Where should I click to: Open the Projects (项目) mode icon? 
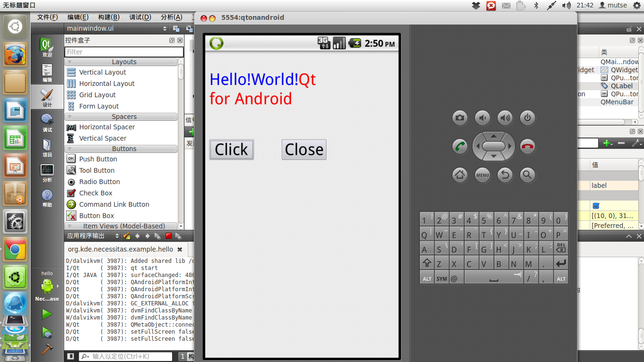[47, 148]
